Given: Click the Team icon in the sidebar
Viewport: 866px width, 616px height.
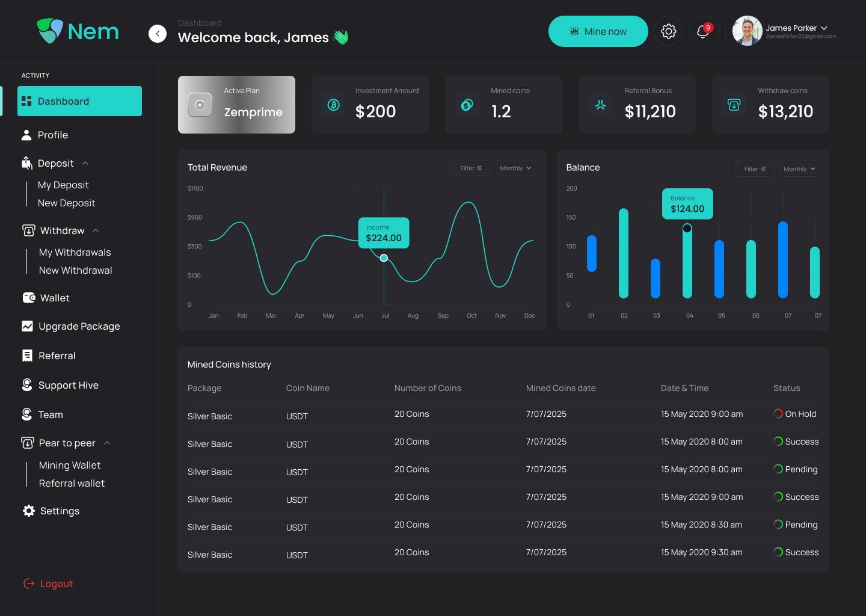Looking at the screenshot, I should [x=27, y=414].
